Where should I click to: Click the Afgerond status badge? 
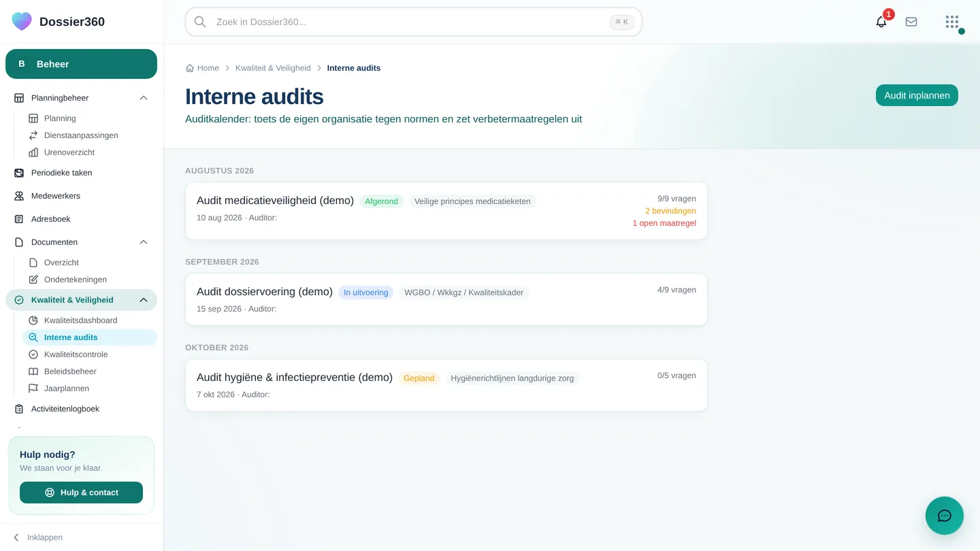(x=381, y=201)
